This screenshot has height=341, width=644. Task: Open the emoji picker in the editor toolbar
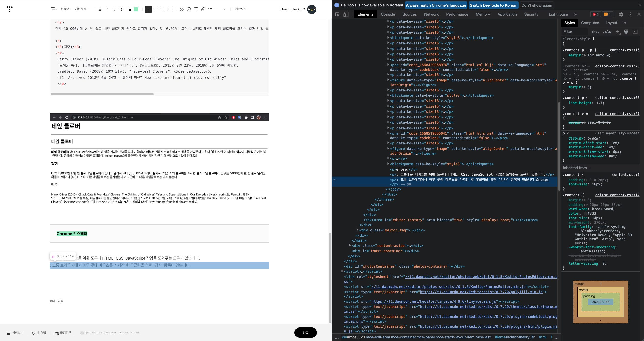[x=189, y=9]
